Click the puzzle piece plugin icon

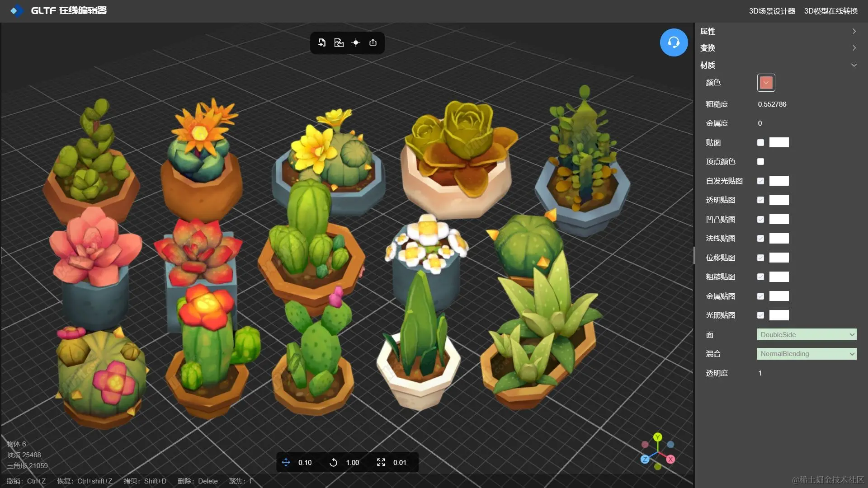[339, 42]
